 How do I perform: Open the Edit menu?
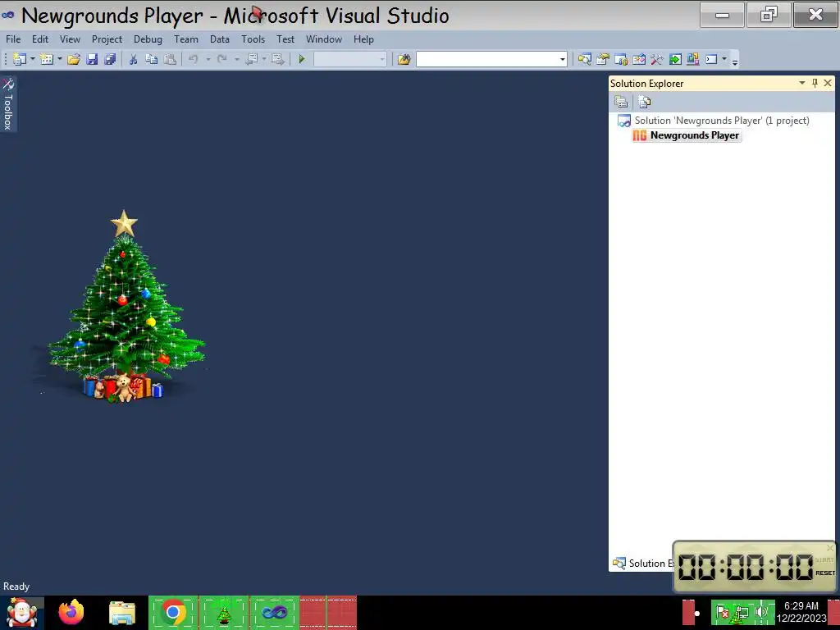click(x=39, y=39)
